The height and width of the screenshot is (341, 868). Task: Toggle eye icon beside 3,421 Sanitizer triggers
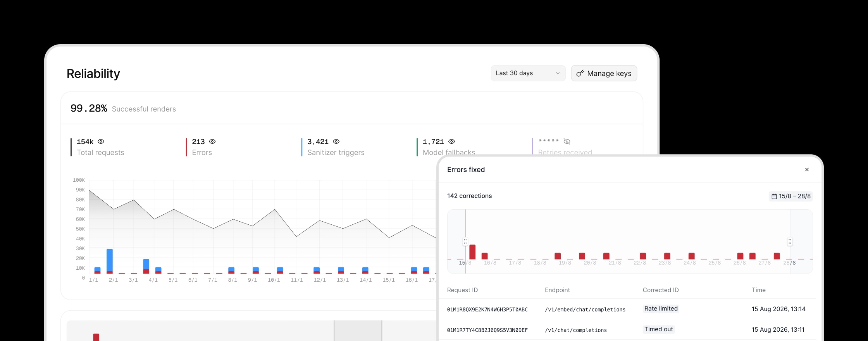(336, 141)
